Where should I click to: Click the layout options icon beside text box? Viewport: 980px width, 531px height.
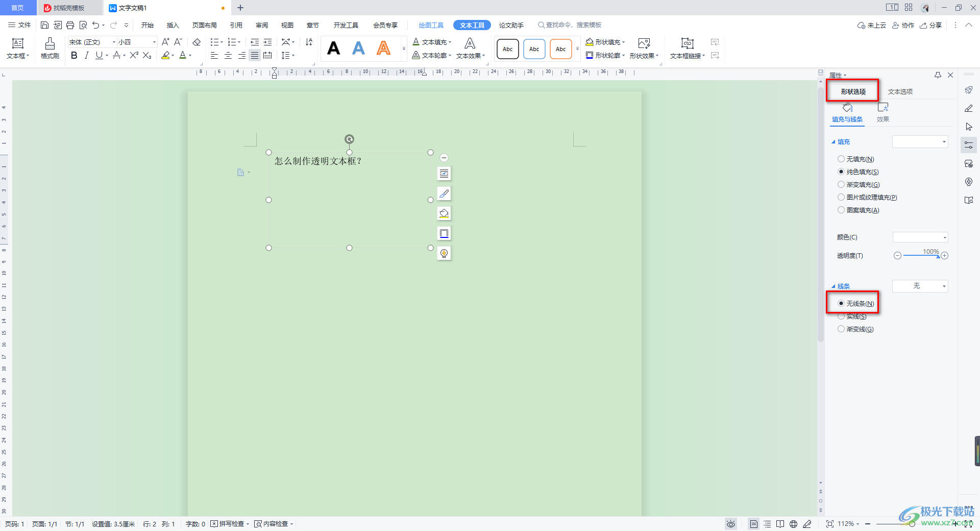[444, 174]
